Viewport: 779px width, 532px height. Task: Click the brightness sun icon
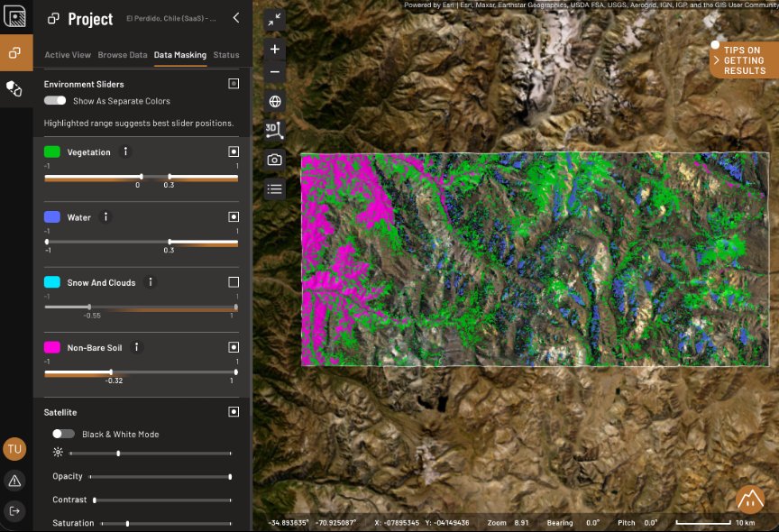pos(58,452)
